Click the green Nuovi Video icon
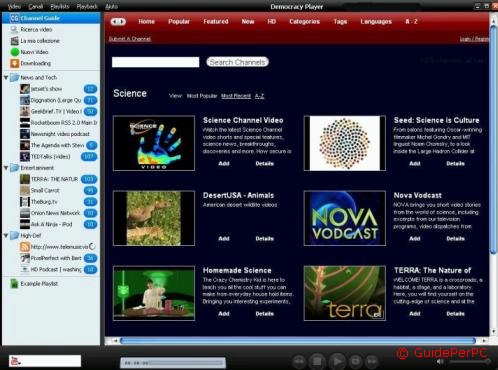 (x=15, y=52)
